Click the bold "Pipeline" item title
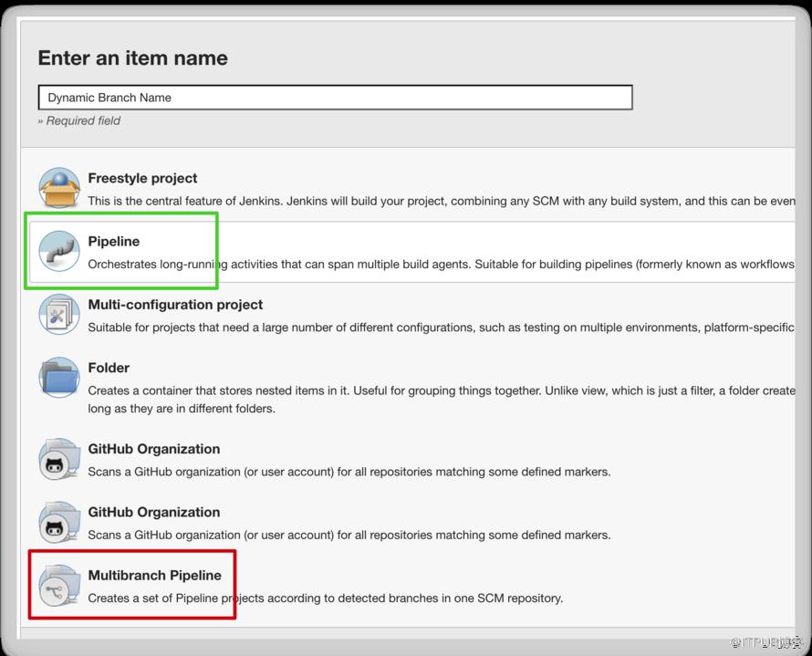The width and height of the screenshot is (812, 656). [113, 241]
